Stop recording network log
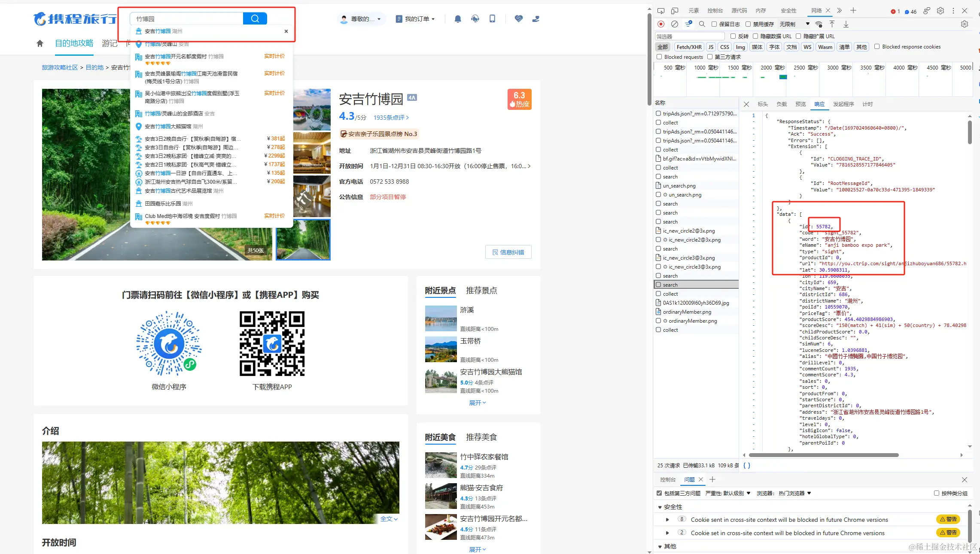The height and width of the screenshot is (554, 980). click(x=661, y=24)
